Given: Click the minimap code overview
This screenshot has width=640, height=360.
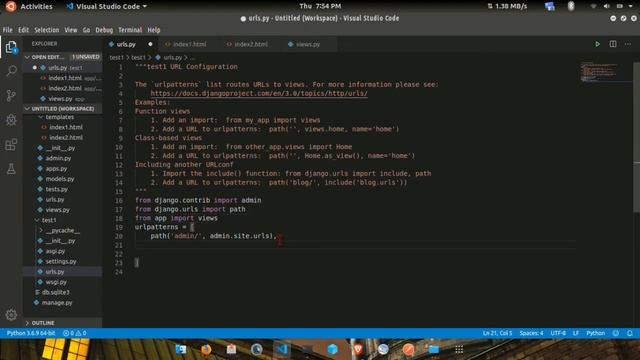Looking at the screenshot, I should [x=605, y=73].
